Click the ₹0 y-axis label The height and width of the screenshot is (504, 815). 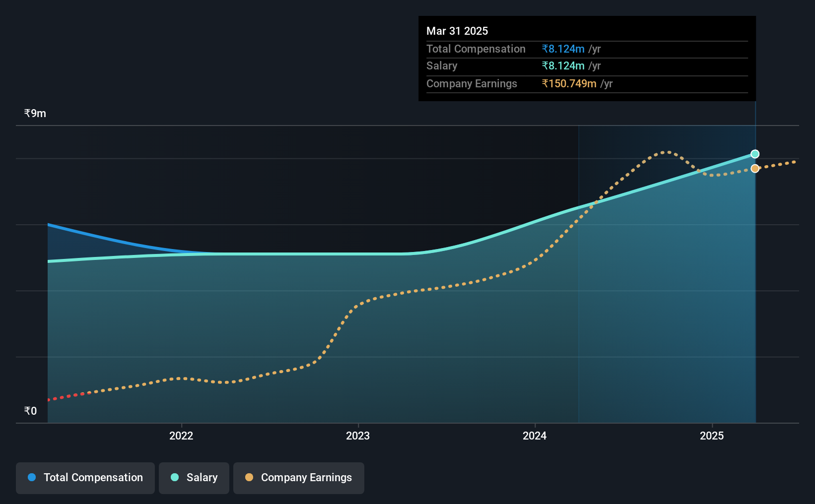[x=31, y=411]
